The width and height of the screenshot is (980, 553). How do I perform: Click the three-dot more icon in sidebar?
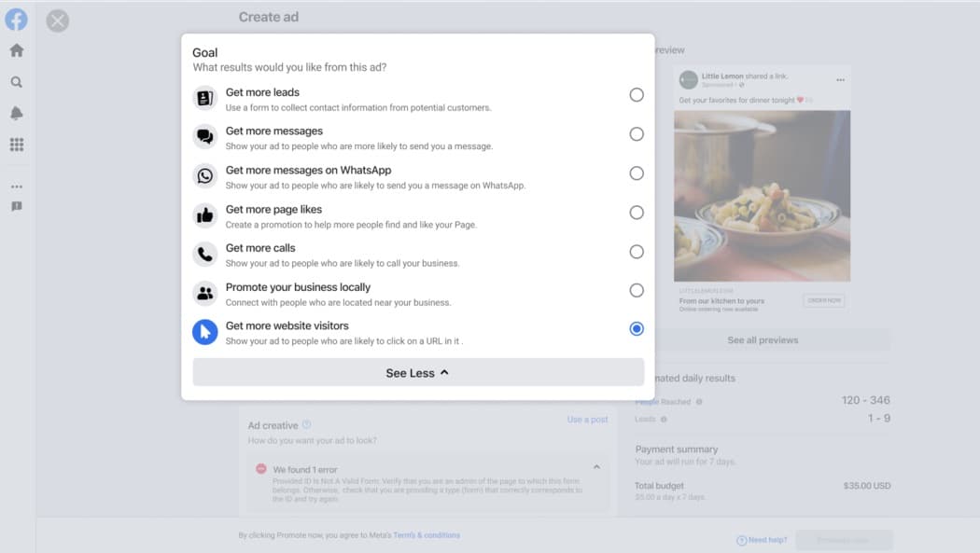click(x=17, y=187)
